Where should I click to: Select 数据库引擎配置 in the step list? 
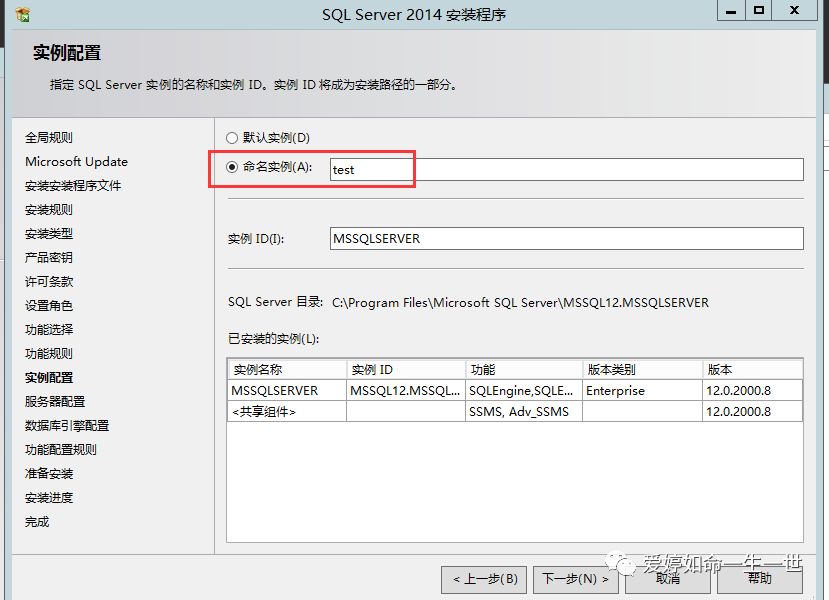tap(67, 426)
